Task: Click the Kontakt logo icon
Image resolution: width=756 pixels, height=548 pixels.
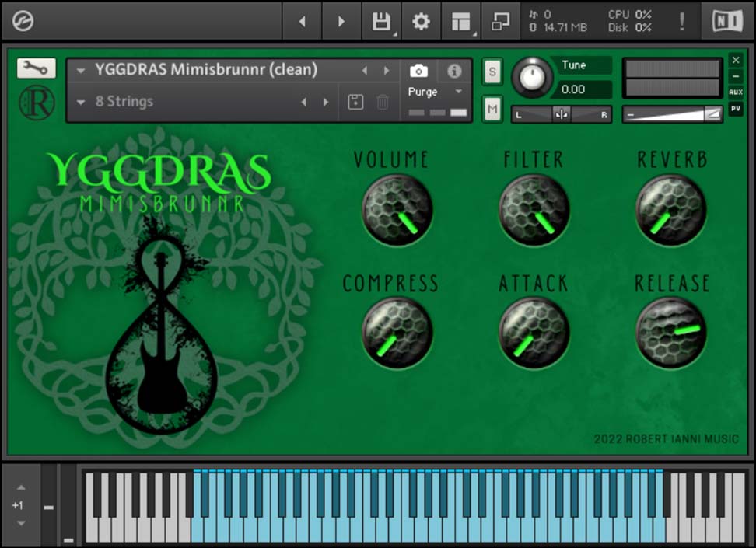Action: tap(23, 21)
